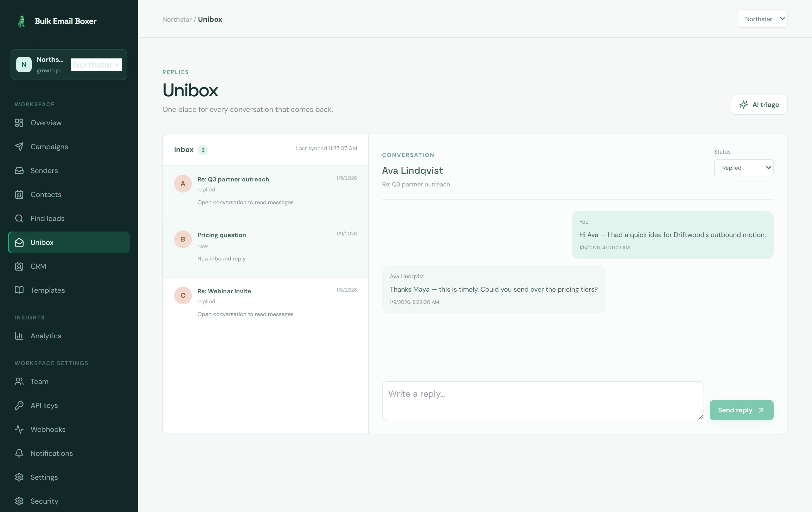Click the Last synced 11:37:07 AM text
Image resolution: width=812 pixels, height=512 pixels.
pos(326,149)
